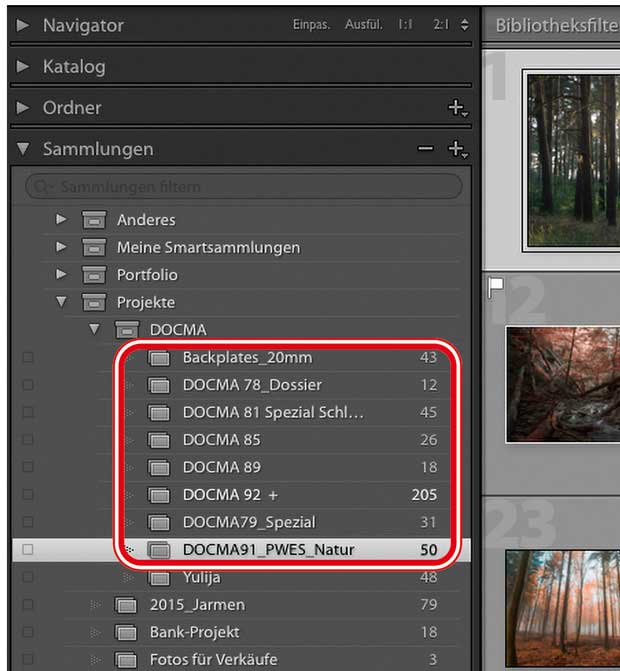Viewport: 620px width, 671px height.
Task: Select the DOCMA 85 collection name
Action: (222, 440)
